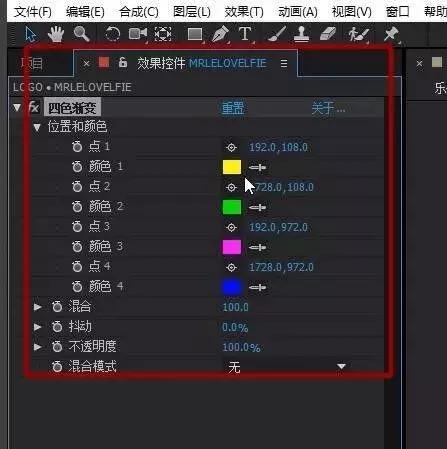The width and height of the screenshot is (447, 449).
Task: Toggle the fx switch for 四色渐变 effect
Action: pos(34,107)
